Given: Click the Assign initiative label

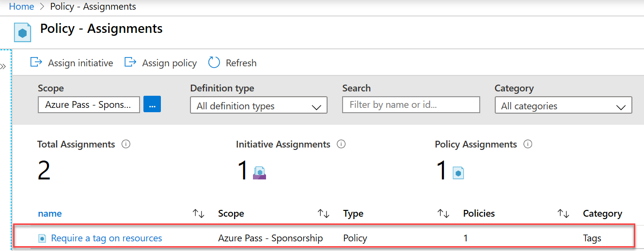Looking at the screenshot, I should (80, 63).
